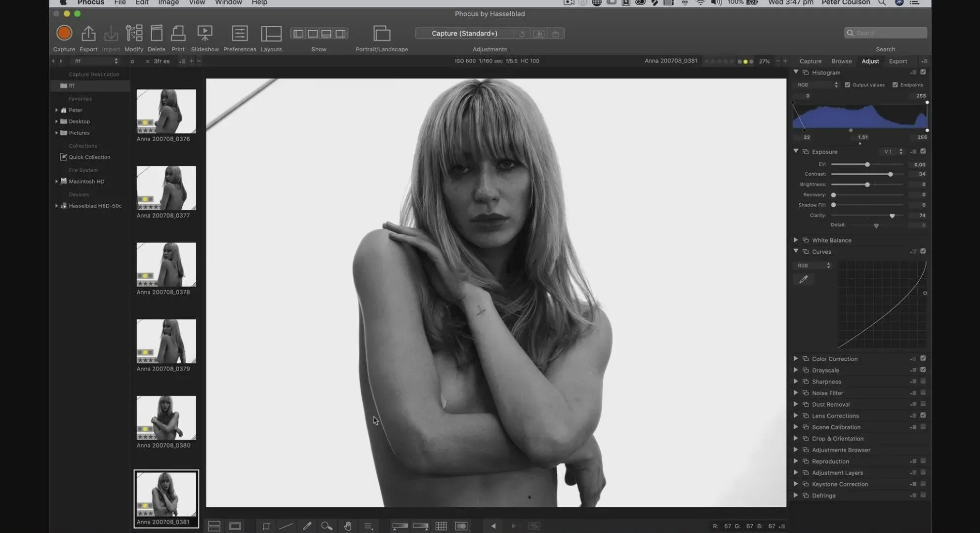Uncheck the Output values checkbox

click(848, 85)
